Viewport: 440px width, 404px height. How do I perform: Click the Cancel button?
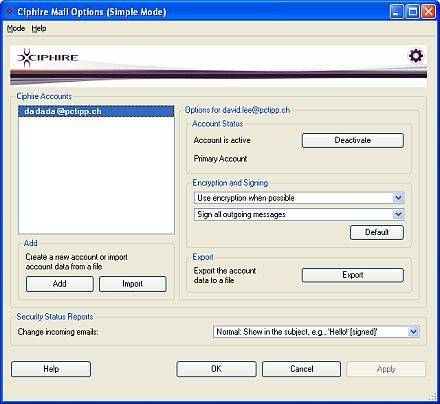[x=302, y=369]
